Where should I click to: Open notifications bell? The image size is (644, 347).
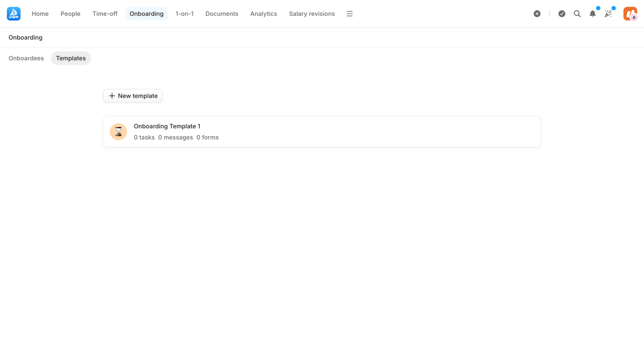pos(592,14)
